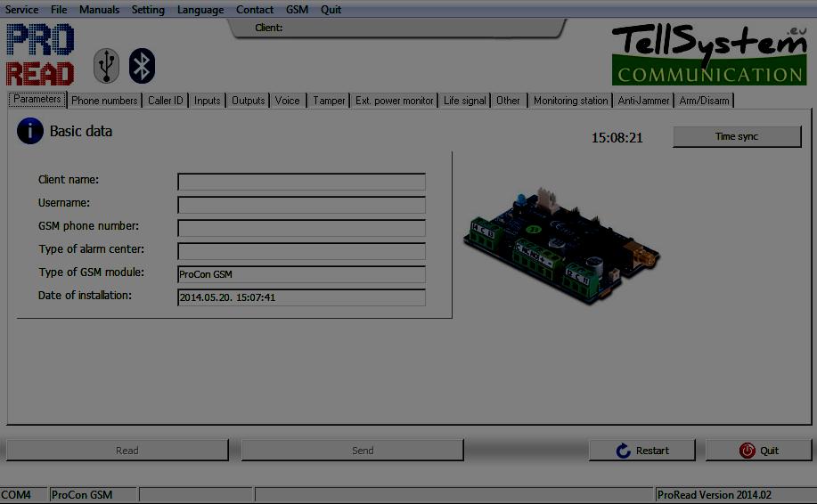Image resolution: width=817 pixels, height=504 pixels.
Task: Focus the Type of alarm center field
Action: point(301,251)
